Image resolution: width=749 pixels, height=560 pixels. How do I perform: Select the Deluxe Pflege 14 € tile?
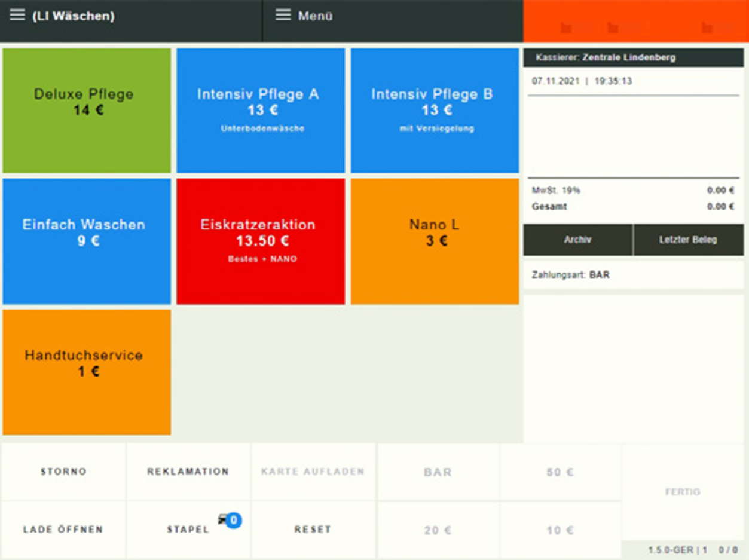87,111
